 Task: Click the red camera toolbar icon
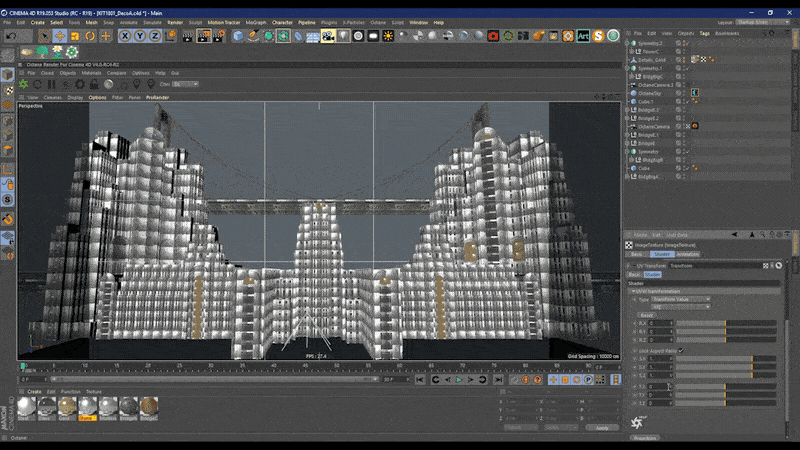493,36
